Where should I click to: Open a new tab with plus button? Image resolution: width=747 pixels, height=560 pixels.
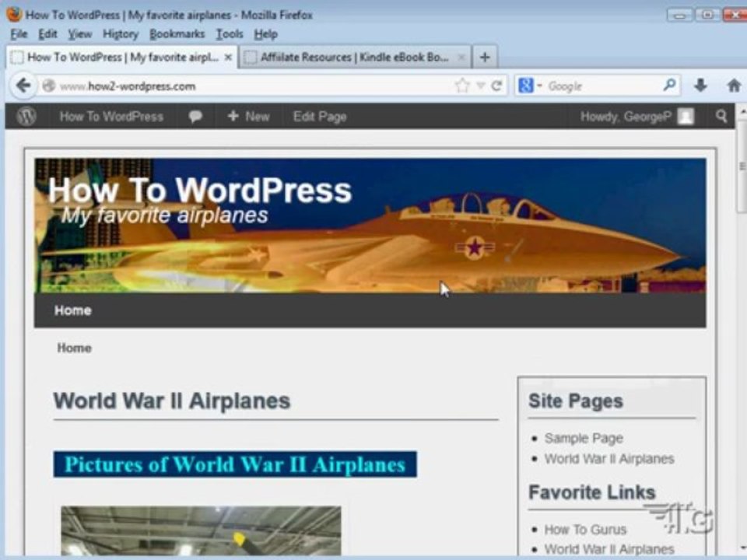click(485, 57)
